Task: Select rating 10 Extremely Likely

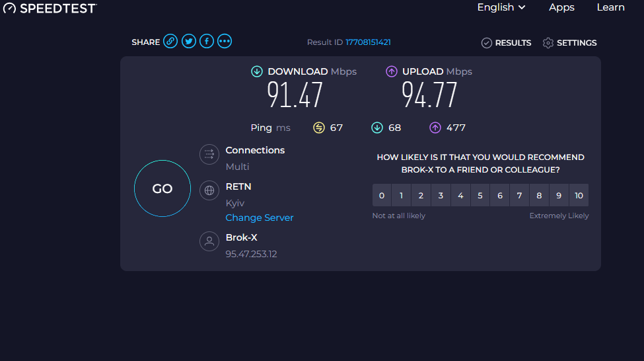Action: pos(579,195)
